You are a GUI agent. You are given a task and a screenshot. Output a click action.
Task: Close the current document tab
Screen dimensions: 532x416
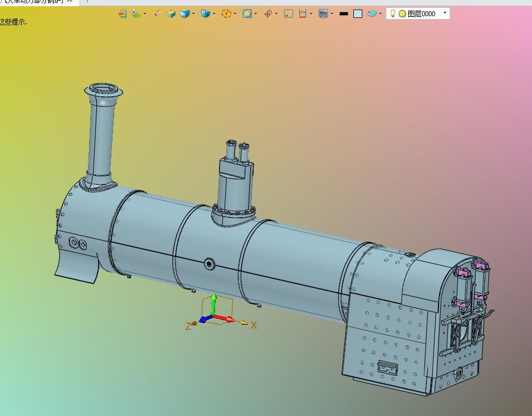pos(70,2)
